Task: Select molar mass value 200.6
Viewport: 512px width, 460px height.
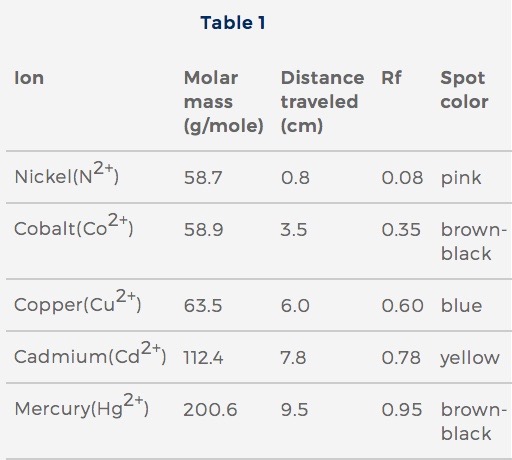Action: tap(210, 410)
